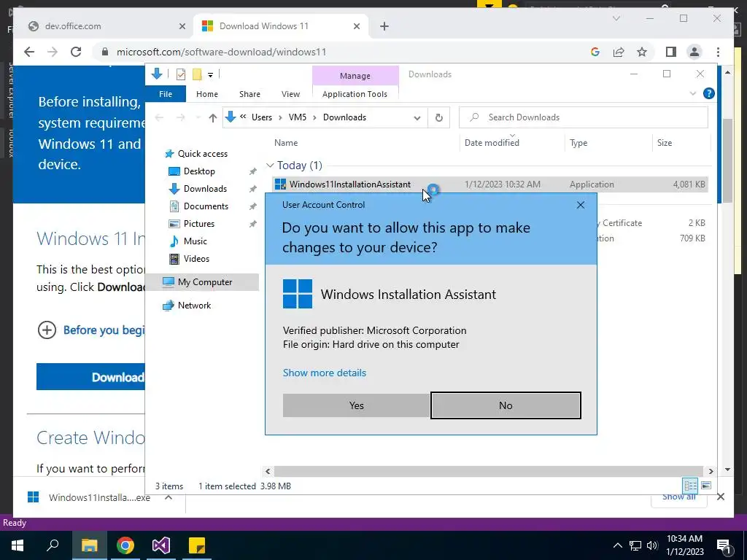This screenshot has width=747, height=560.
Task: Click No in User Account Control dialog
Action: pos(506,405)
